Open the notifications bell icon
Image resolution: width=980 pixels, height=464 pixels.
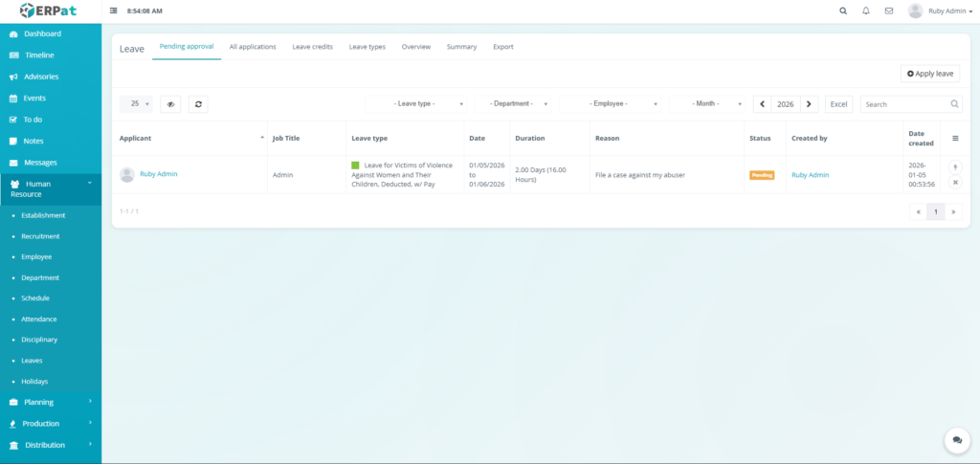(x=866, y=11)
